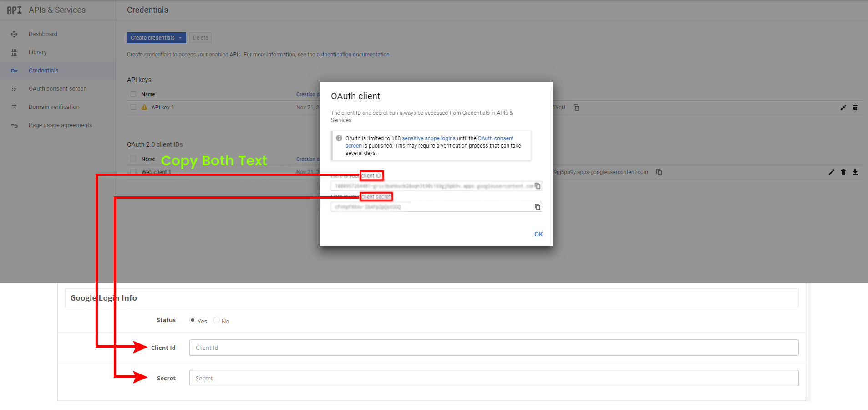Check the select-all box in API keys header

pos(133,94)
